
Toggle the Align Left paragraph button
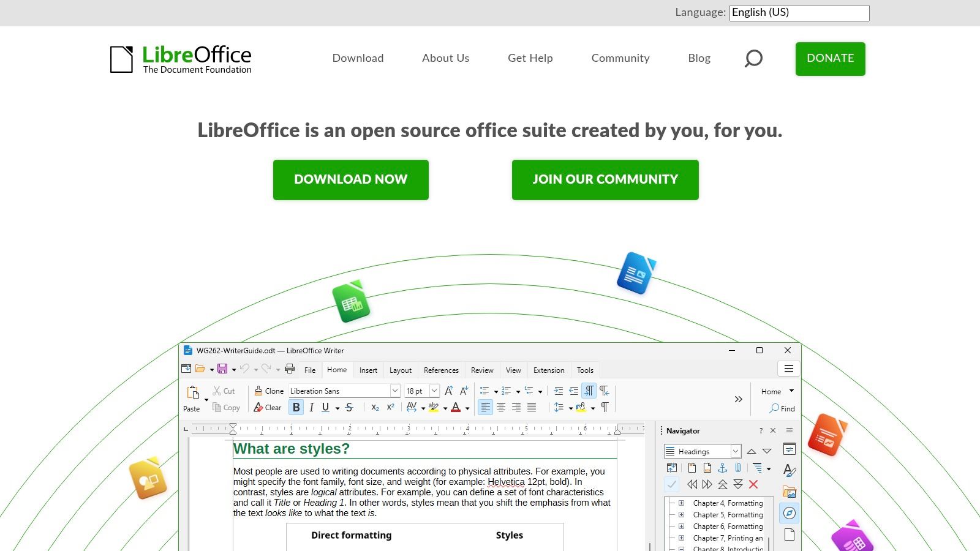click(486, 407)
